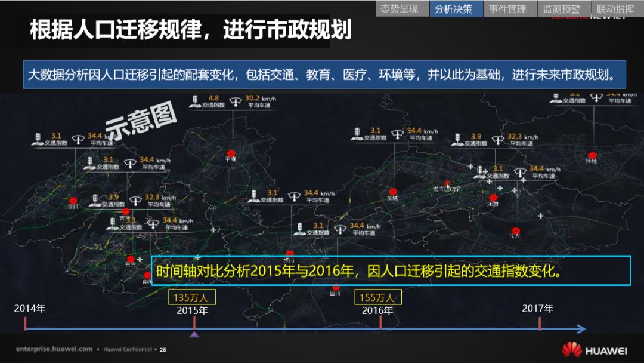Viewport: 644px width, 363px height.
Task: Open the enterprise.huawei.com link
Action: (x=54, y=349)
